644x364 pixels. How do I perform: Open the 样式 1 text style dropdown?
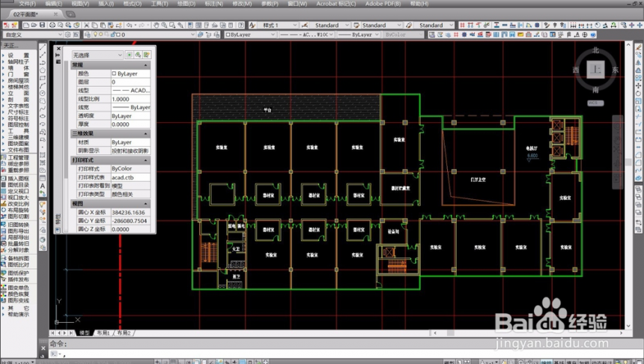click(279, 25)
